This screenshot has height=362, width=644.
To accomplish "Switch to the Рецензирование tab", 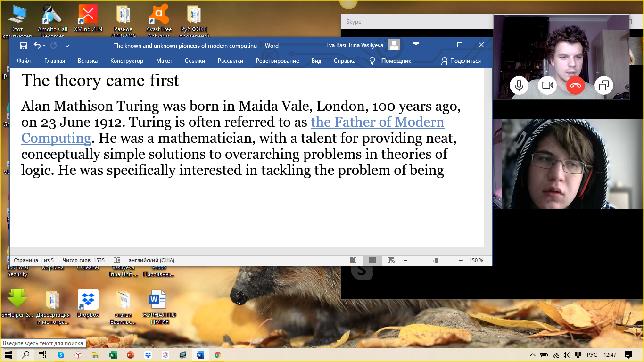I will coord(277,61).
